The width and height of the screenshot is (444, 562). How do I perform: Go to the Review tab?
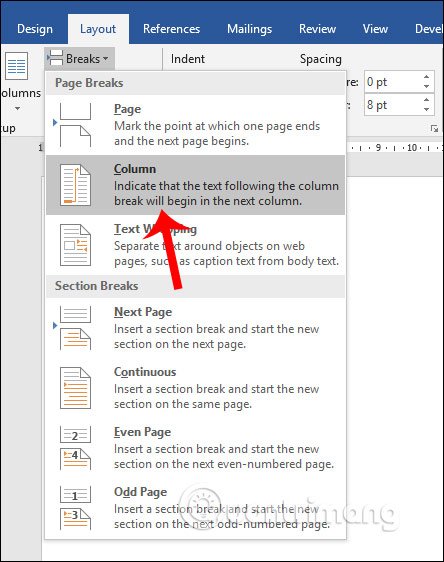[x=318, y=29]
